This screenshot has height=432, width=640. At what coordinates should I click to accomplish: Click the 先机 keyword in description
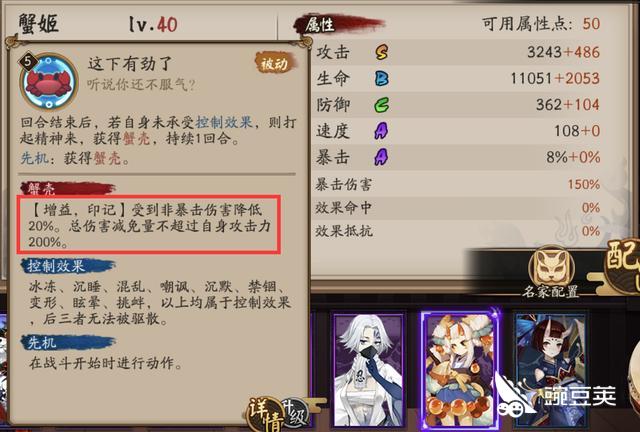(34, 158)
